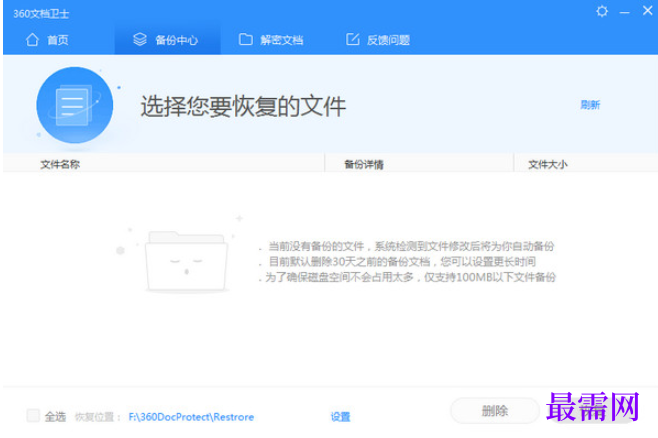Open settings via the gear icon

pyautogui.click(x=602, y=11)
